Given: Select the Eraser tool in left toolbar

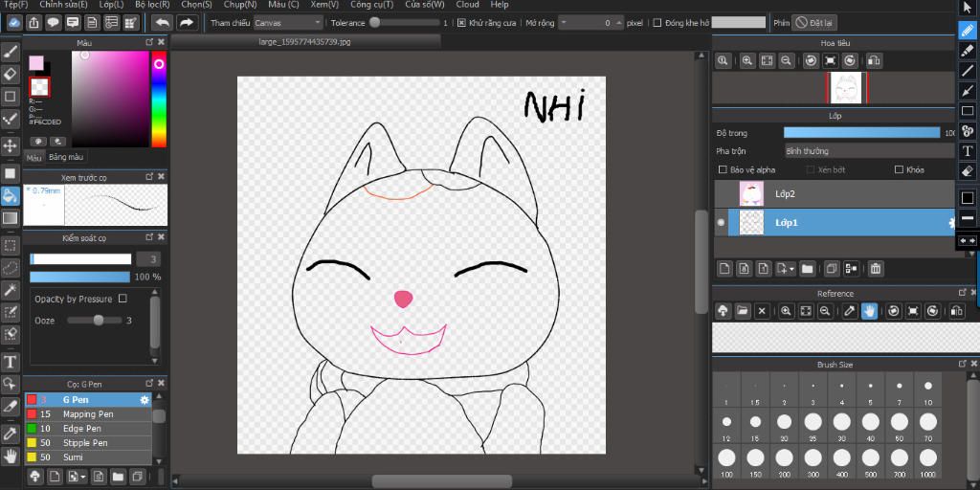Looking at the screenshot, I should click(11, 75).
